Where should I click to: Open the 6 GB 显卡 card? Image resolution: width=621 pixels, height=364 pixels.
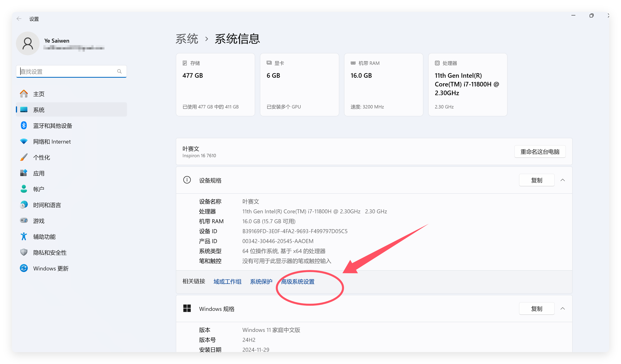[299, 85]
